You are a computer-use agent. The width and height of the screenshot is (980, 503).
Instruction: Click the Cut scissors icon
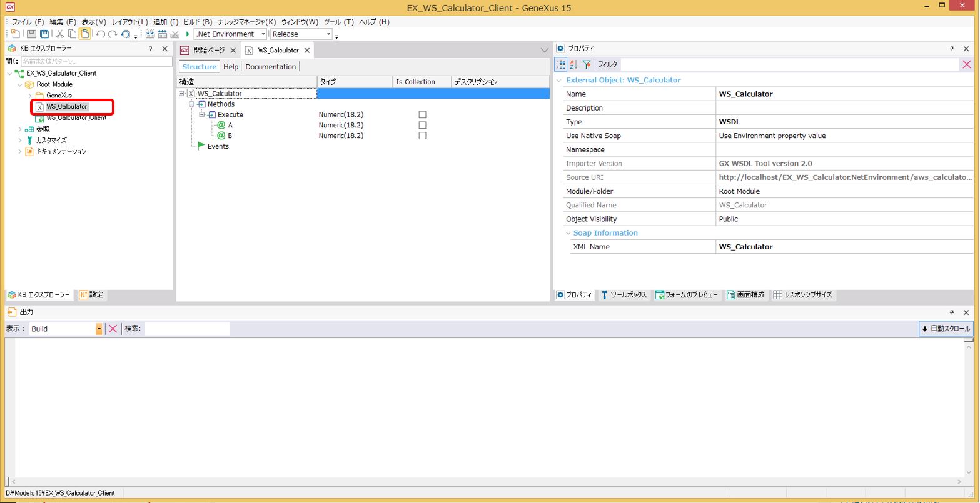[x=61, y=34]
